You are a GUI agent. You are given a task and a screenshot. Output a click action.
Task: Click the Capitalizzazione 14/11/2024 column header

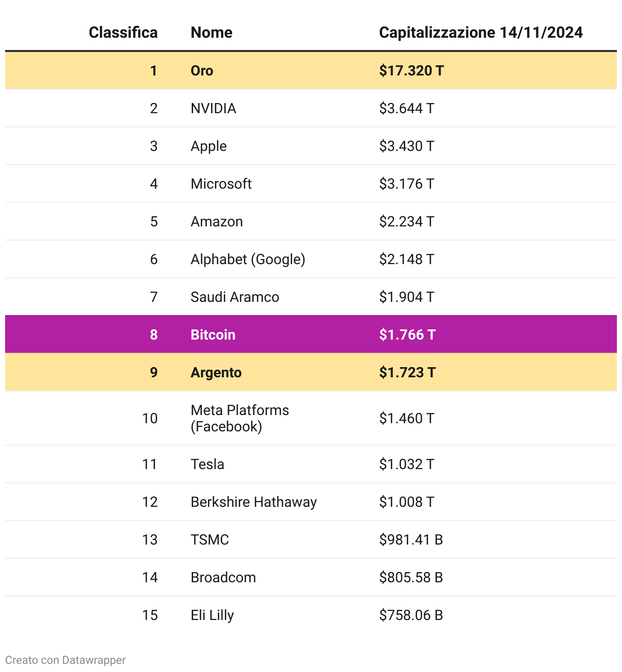(x=480, y=33)
